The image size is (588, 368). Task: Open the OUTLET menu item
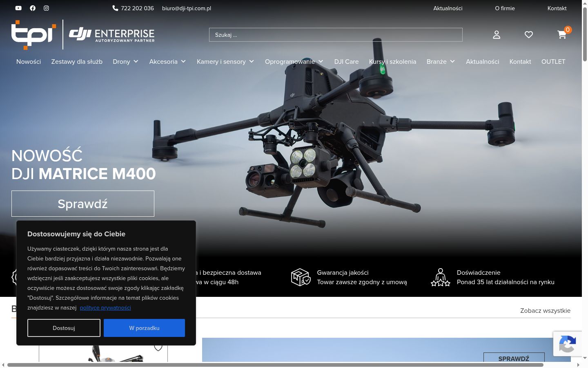point(553,62)
